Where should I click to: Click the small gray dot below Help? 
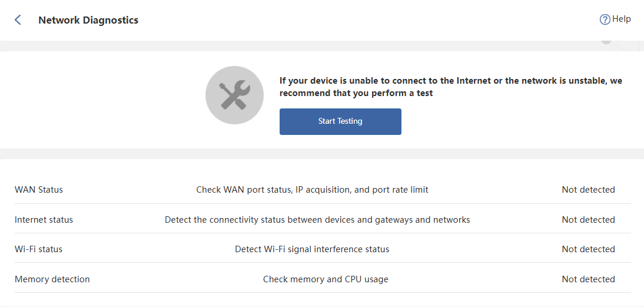[x=606, y=42]
